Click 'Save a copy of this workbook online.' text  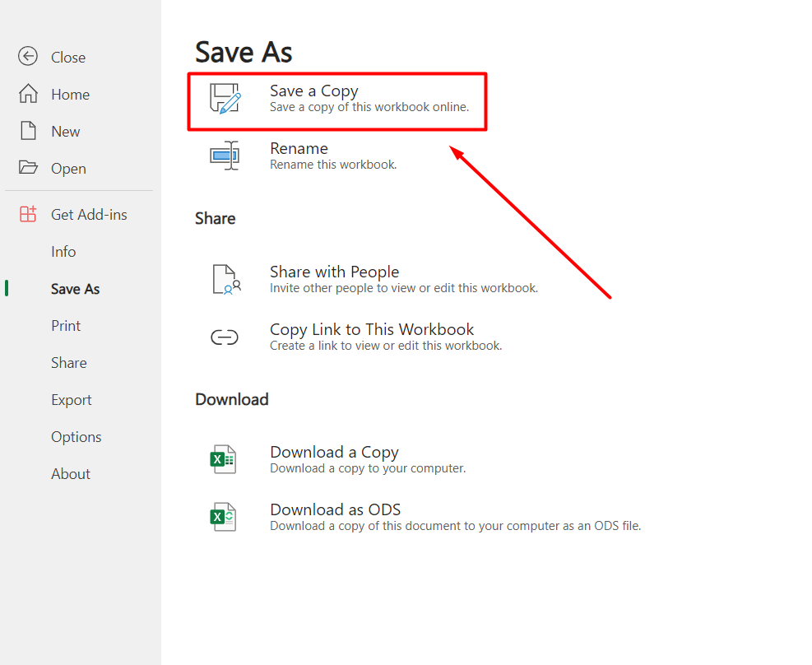click(369, 107)
